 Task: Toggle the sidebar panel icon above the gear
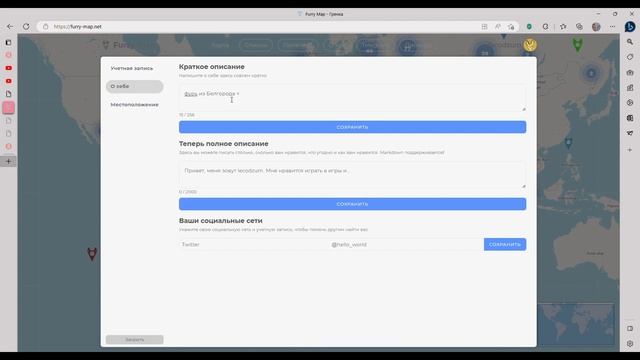point(630,329)
